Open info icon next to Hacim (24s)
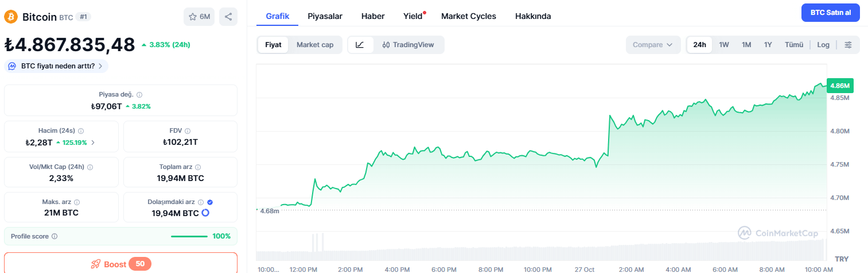Image resolution: width=868 pixels, height=273 pixels. coord(80,131)
